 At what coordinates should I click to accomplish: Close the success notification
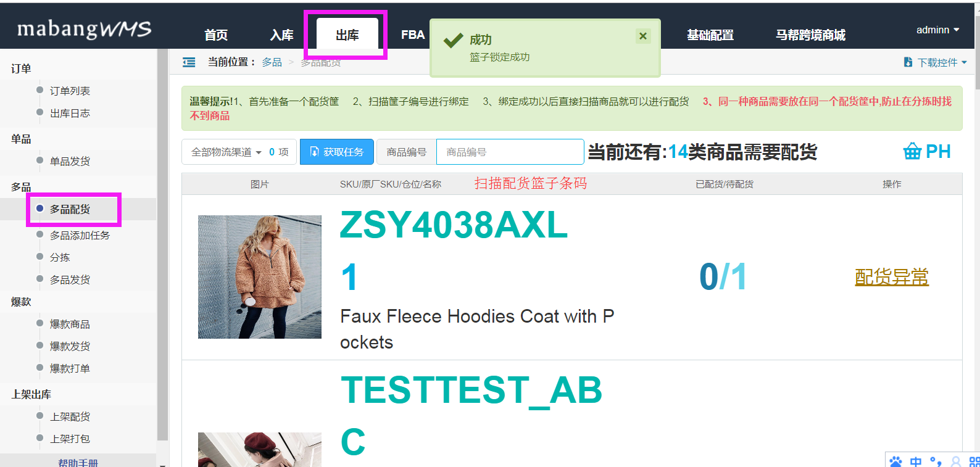pos(643,36)
